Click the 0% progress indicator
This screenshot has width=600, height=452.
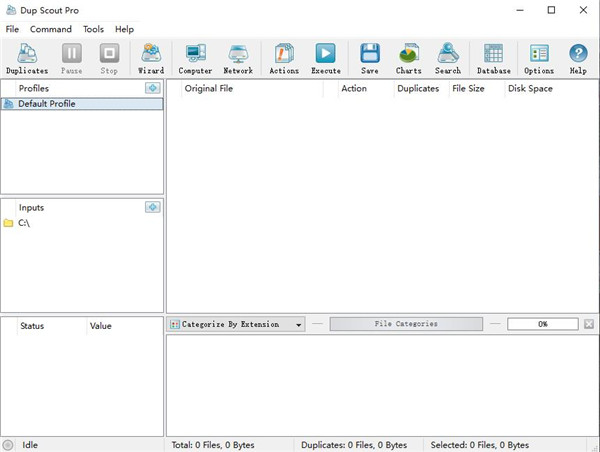click(542, 324)
